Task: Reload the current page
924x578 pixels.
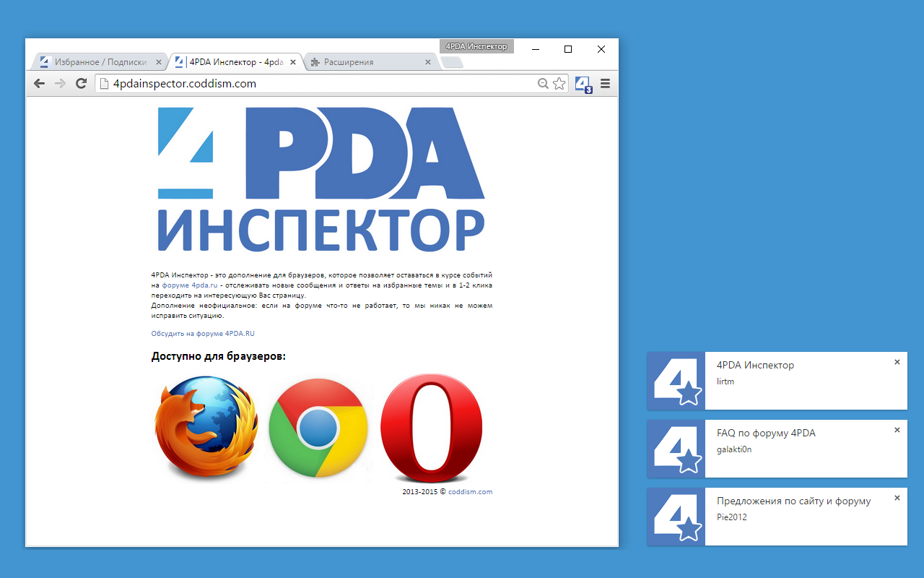Action: pos(80,83)
